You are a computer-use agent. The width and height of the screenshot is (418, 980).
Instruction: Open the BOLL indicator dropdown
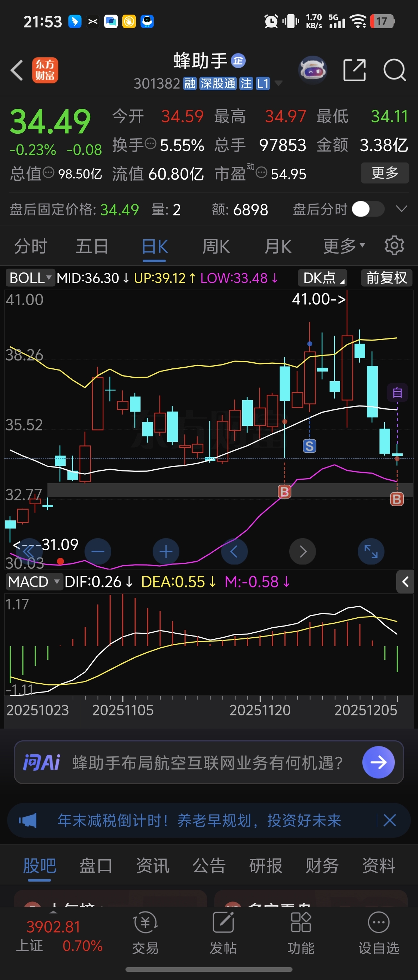click(30, 278)
